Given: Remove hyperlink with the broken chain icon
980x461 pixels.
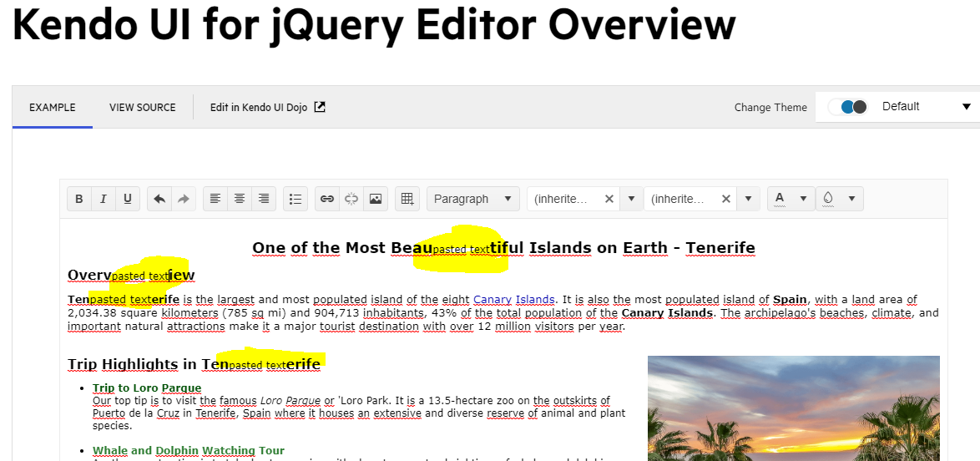Looking at the screenshot, I should point(351,199).
